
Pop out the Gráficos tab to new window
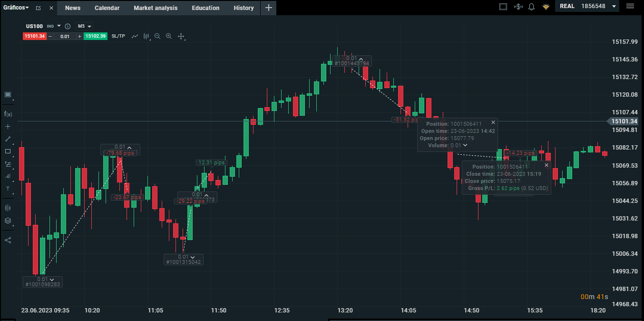tap(38, 8)
